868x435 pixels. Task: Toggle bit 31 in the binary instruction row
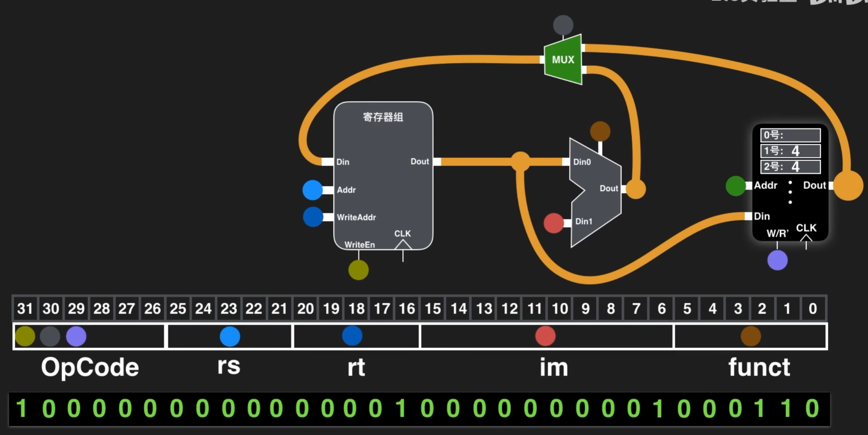click(x=22, y=409)
